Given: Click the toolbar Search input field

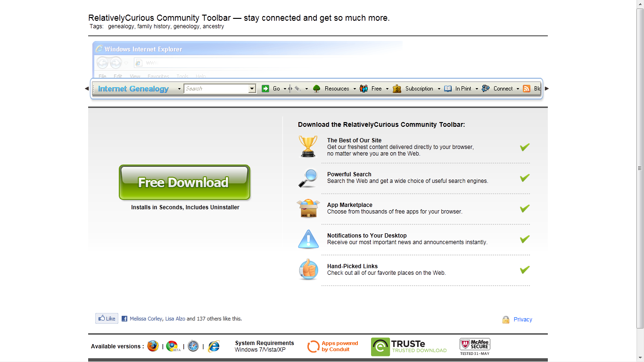Looking at the screenshot, I should coord(216,89).
